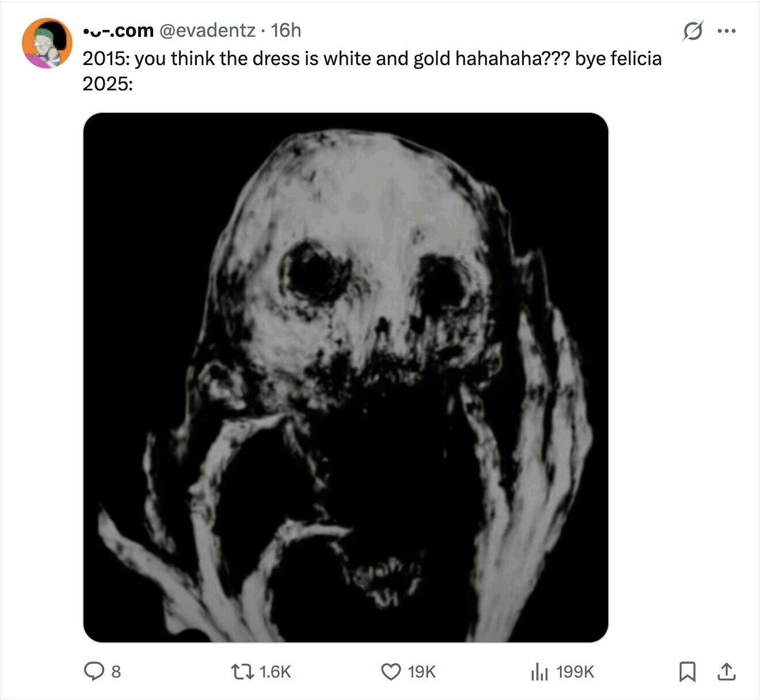Open the view analytics bar chart icon
The image size is (762, 700).
[539, 671]
